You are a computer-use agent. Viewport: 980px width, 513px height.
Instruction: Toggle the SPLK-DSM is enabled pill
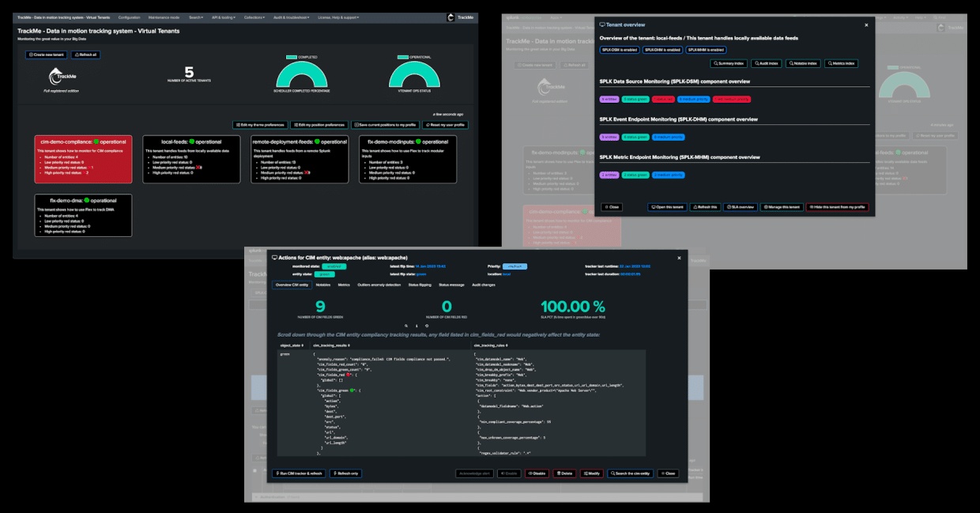click(x=619, y=50)
